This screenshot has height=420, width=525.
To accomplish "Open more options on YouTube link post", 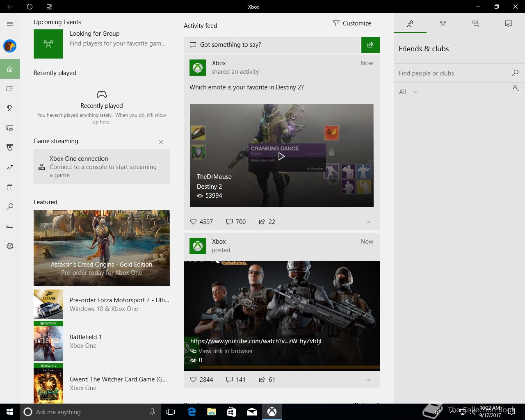I will 368,380.
